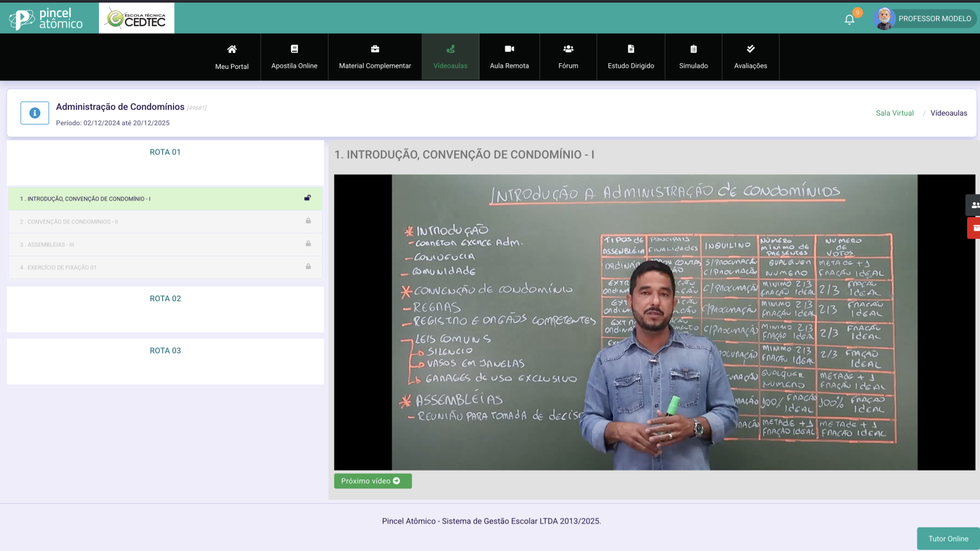Click the Professor Modelo avatar
Viewport: 980px width, 551px height.
click(x=884, y=19)
